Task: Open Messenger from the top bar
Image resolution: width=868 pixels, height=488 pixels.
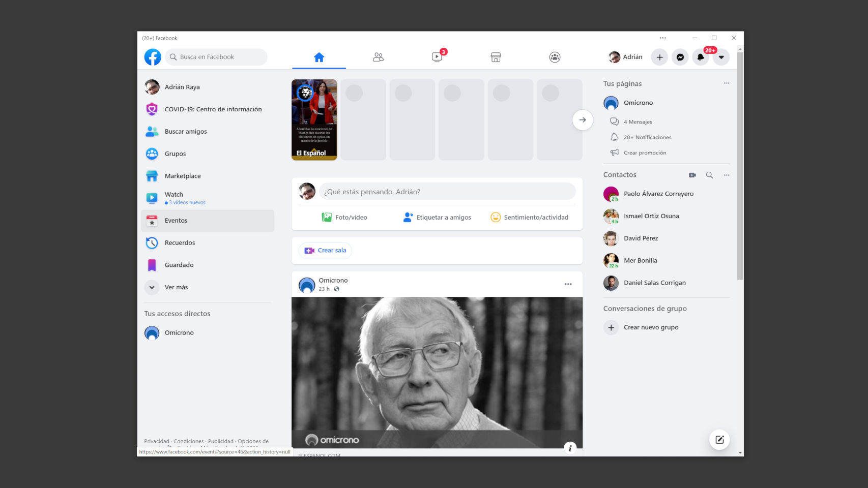Action: [680, 57]
